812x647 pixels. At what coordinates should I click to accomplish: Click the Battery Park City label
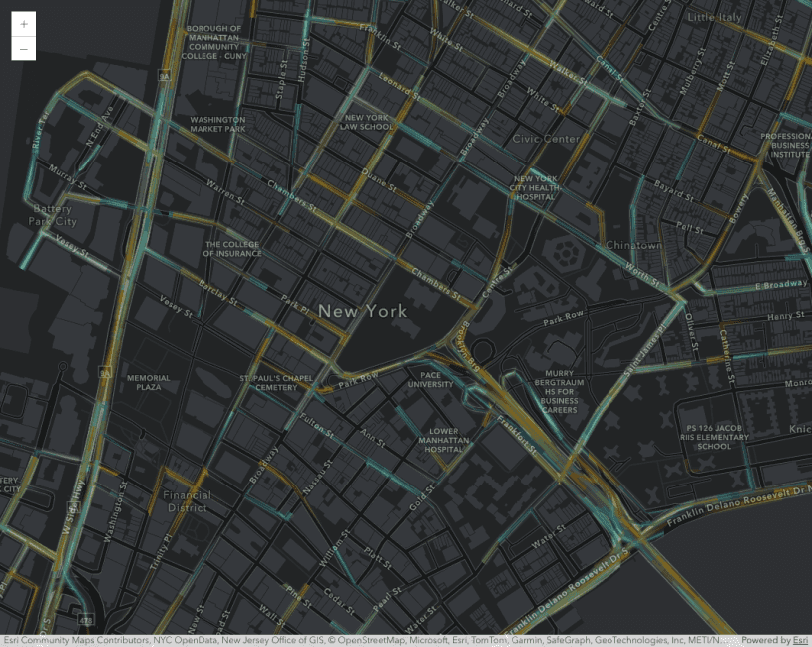pyautogui.click(x=51, y=214)
